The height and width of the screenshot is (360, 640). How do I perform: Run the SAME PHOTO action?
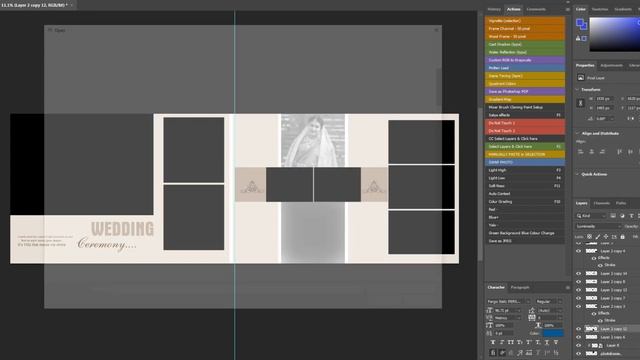(x=525, y=162)
